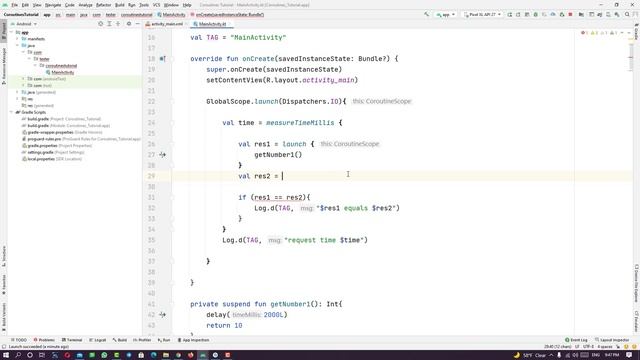Click the red Stop button in toolbar

click(x=571, y=15)
